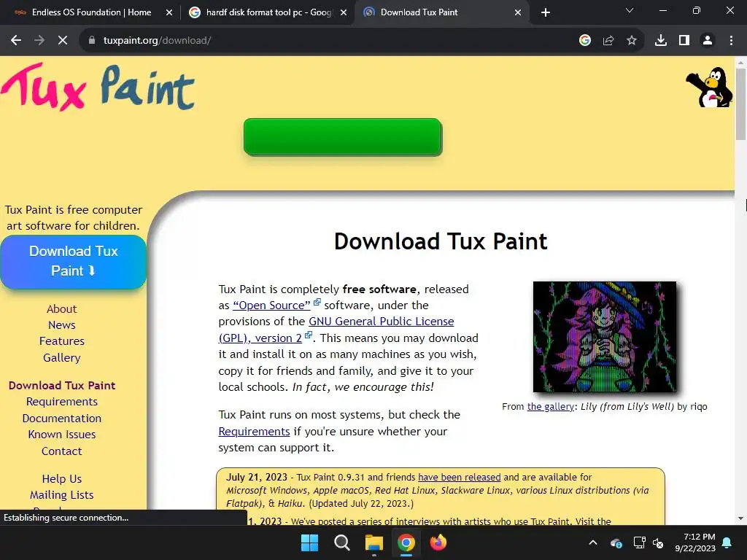Open the gallery link under artwork
The width and height of the screenshot is (747, 560).
click(x=550, y=407)
